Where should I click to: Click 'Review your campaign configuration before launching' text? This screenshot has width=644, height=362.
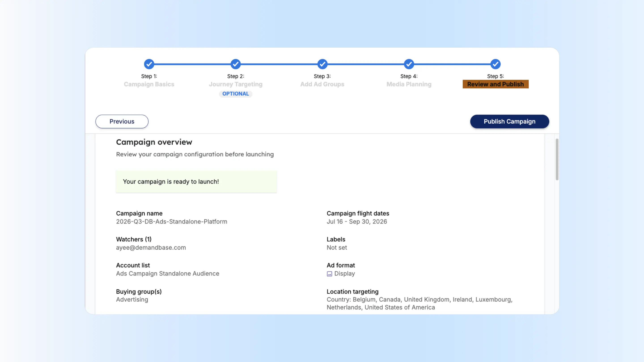pyautogui.click(x=195, y=154)
